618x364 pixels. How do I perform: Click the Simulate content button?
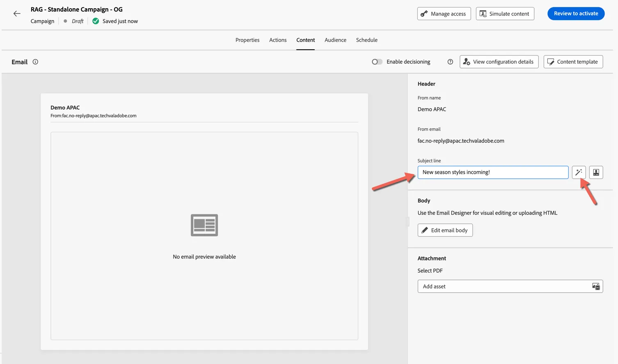click(x=505, y=14)
